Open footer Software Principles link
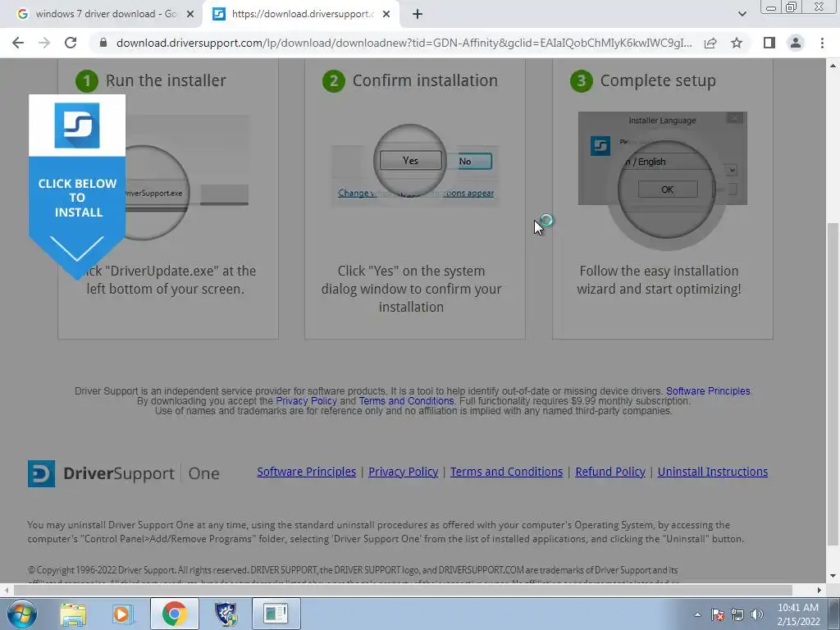 pyautogui.click(x=307, y=472)
